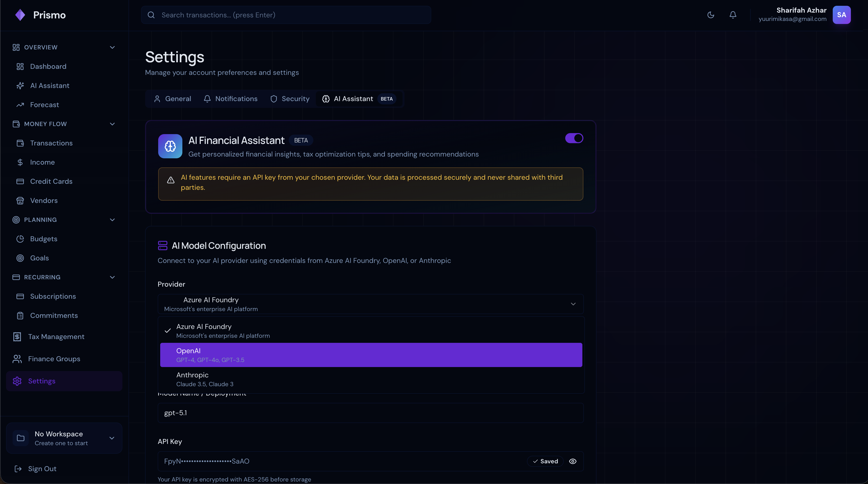Open Vendors page in sidebar
Screen dimensions: 868x484
44,201
